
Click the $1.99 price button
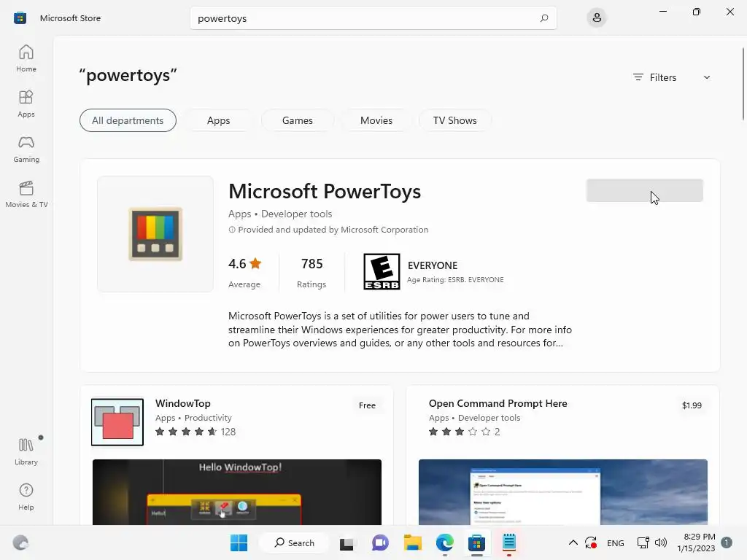coord(692,405)
